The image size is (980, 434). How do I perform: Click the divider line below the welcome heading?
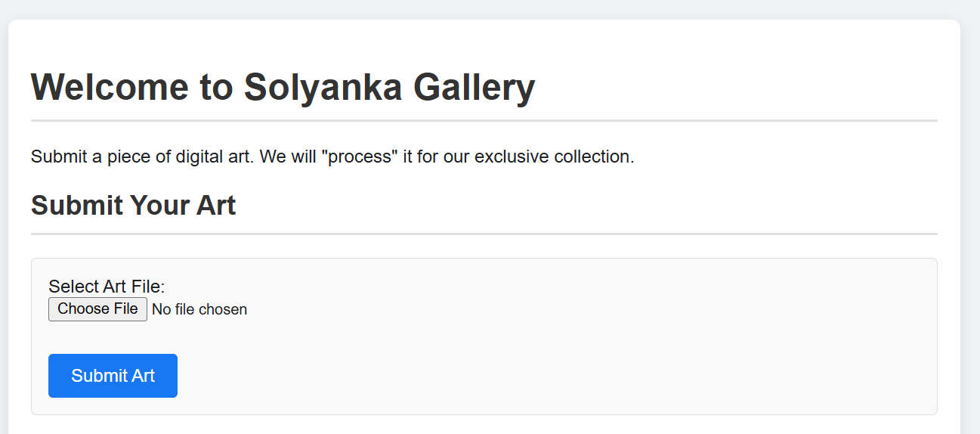tap(484, 120)
